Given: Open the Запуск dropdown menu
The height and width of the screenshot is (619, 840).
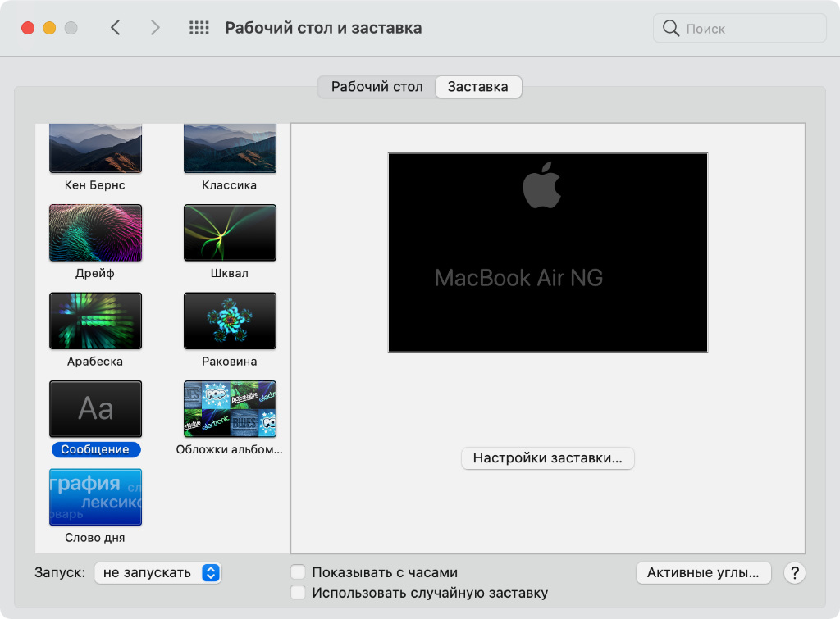Looking at the screenshot, I should pyautogui.click(x=157, y=573).
